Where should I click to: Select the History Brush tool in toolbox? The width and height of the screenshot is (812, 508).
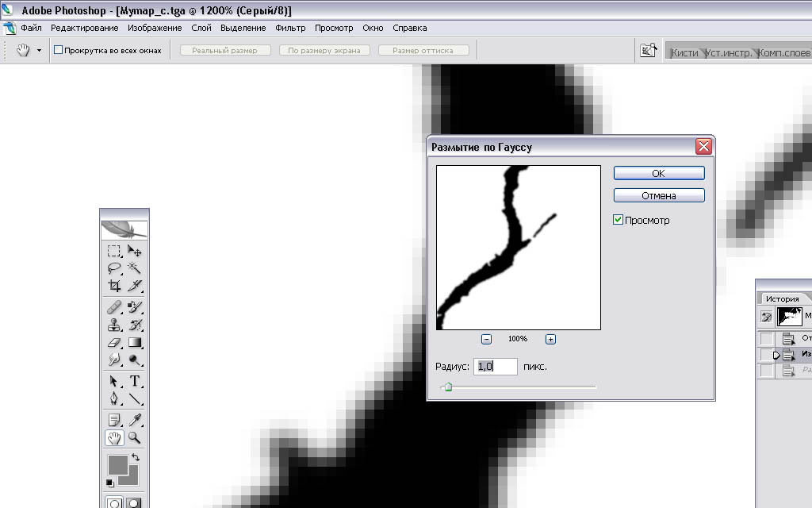[135, 325]
